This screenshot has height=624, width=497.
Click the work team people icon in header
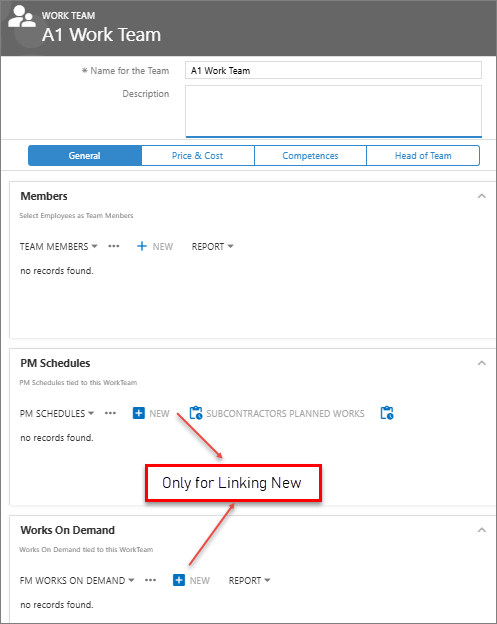tap(21, 17)
